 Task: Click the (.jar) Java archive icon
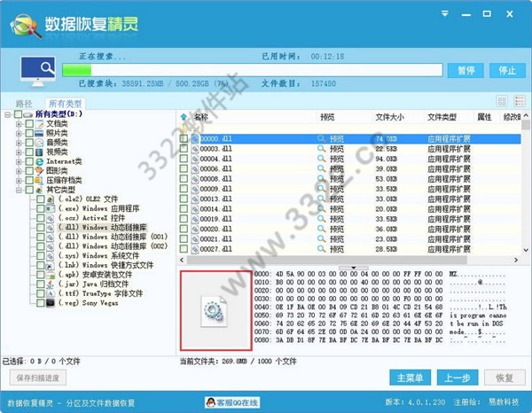point(51,284)
